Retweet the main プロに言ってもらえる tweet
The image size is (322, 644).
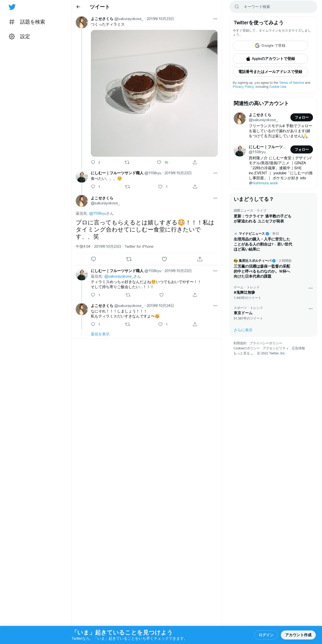coord(129,259)
